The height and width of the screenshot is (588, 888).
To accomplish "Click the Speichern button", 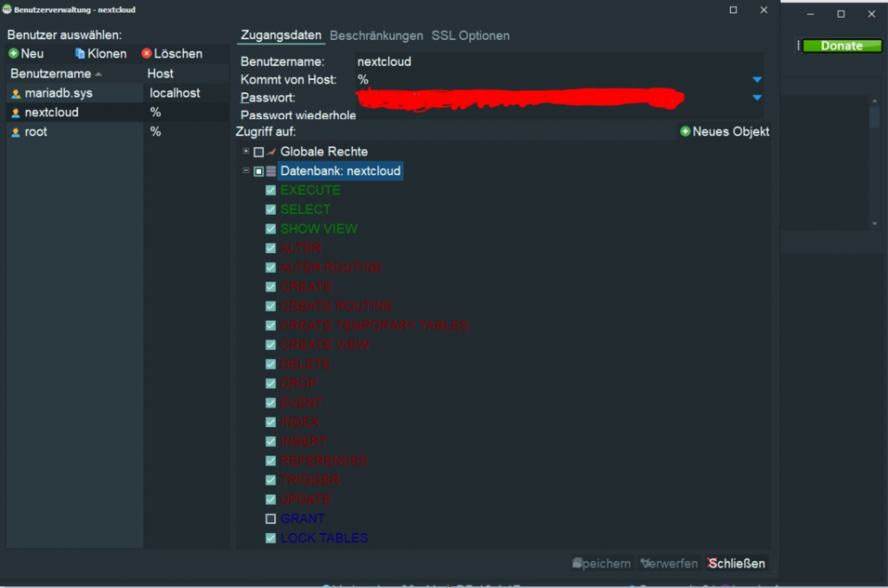I will pos(601,564).
